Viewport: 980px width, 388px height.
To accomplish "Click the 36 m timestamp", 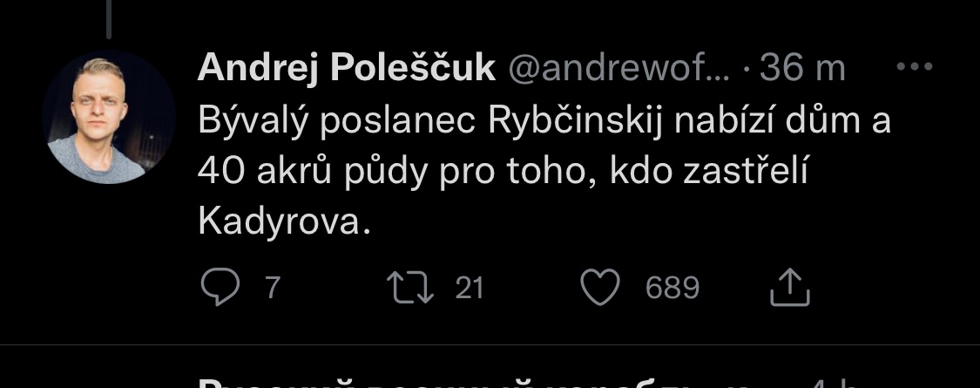I will coord(802,69).
